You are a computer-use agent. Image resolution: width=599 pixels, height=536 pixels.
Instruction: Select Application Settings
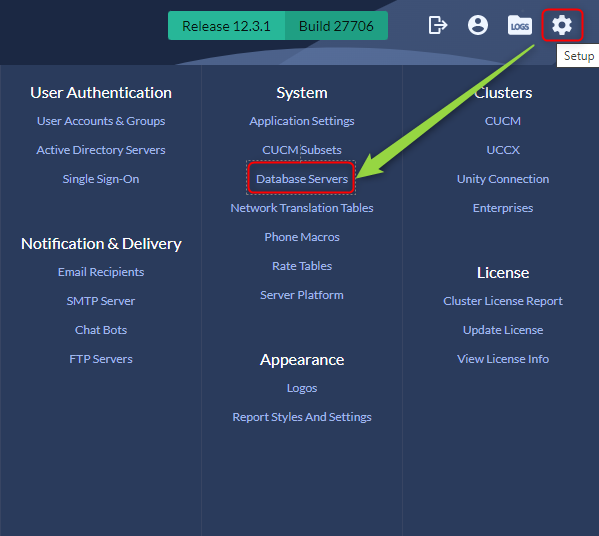click(302, 121)
